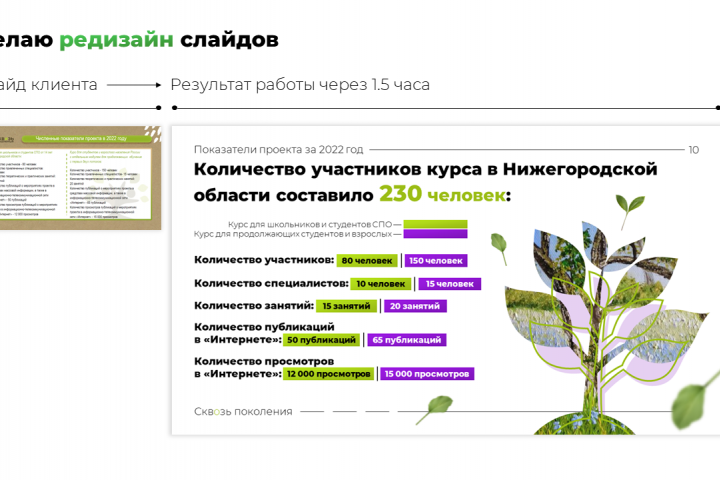
Task: Click the purple '15 человек' tag
Action: (x=449, y=284)
